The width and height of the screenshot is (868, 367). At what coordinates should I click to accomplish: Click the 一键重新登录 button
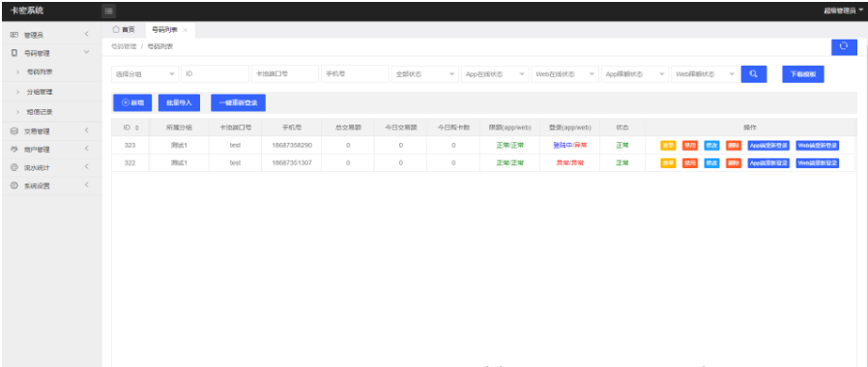(238, 102)
